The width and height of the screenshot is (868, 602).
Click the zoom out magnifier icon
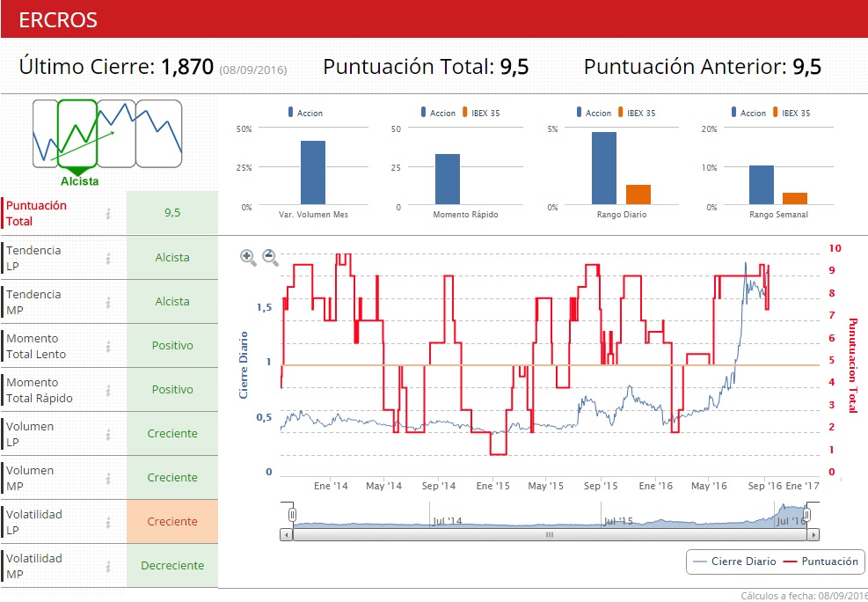(x=270, y=257)
